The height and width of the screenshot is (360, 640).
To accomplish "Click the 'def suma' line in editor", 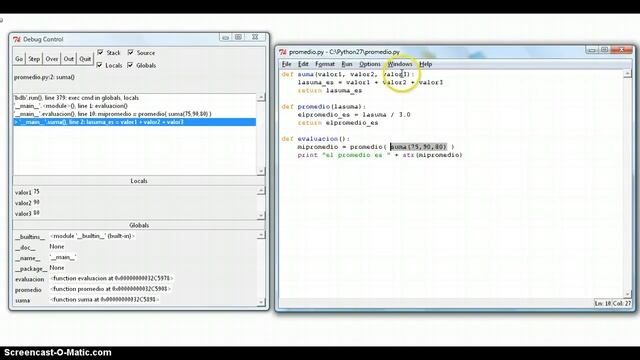I will click(347, 74).
